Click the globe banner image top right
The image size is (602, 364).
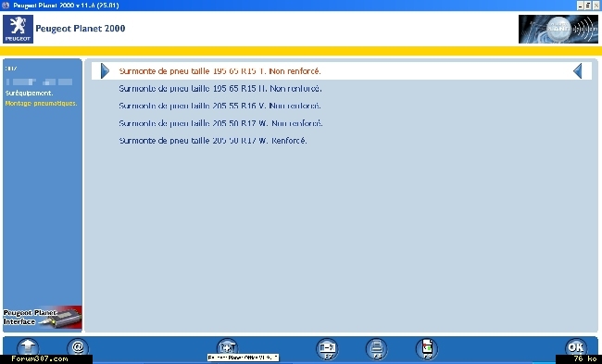(558, 30)
